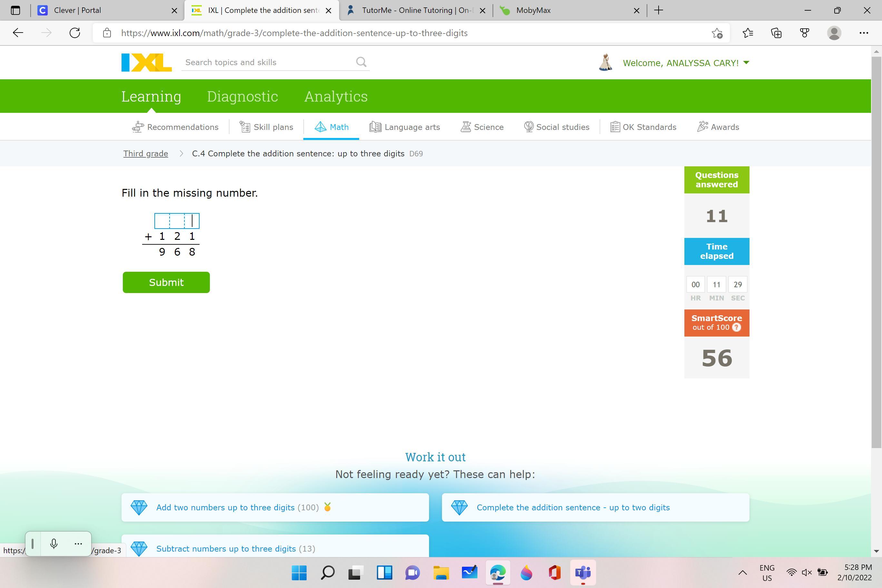Open browser Collections icon
The width and height of the screenshot is (882, 588).
[776, 33]
